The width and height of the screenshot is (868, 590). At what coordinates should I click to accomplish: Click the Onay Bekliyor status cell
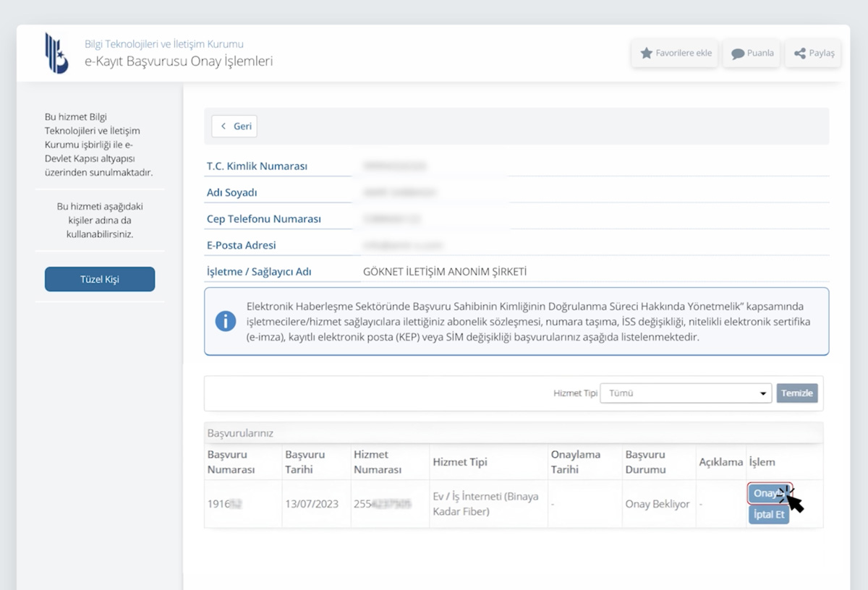tap(657, 504)
